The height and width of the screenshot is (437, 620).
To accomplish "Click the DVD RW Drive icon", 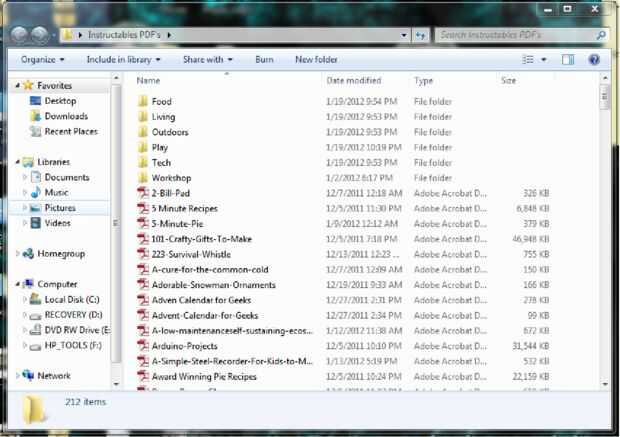I will coord(36,329).
